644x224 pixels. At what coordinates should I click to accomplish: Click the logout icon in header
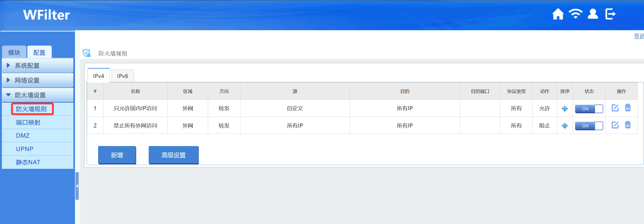610,14
